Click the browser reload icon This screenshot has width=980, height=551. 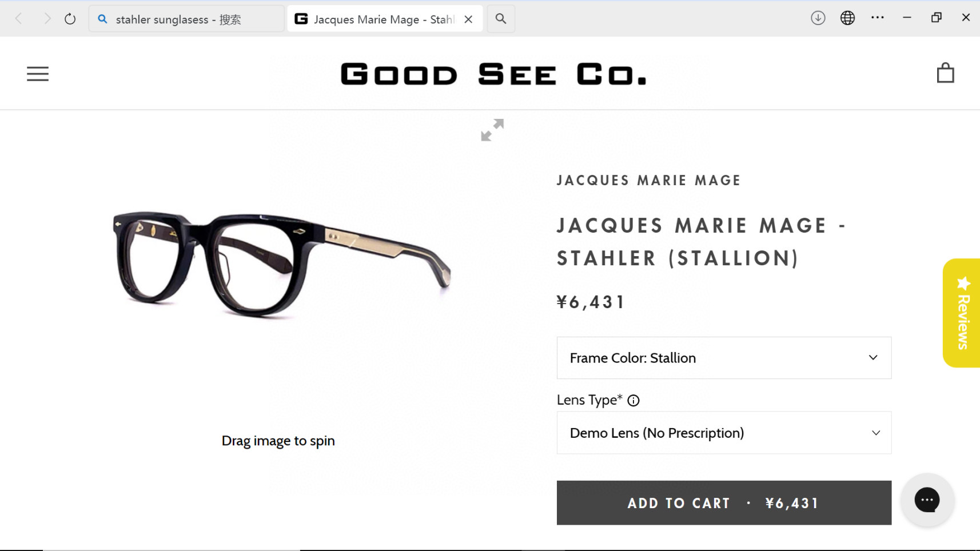(x=70, y=19)
